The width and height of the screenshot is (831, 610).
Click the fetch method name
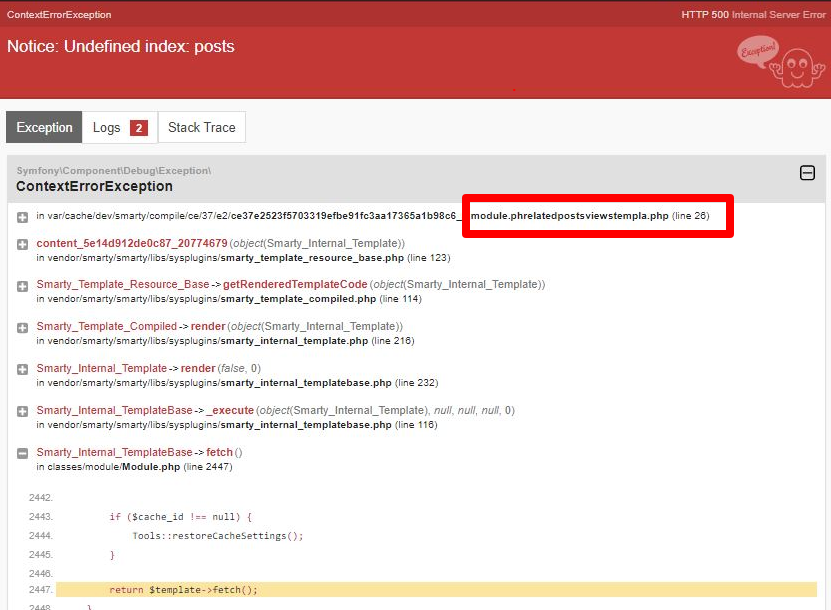(x=219, y=452)
